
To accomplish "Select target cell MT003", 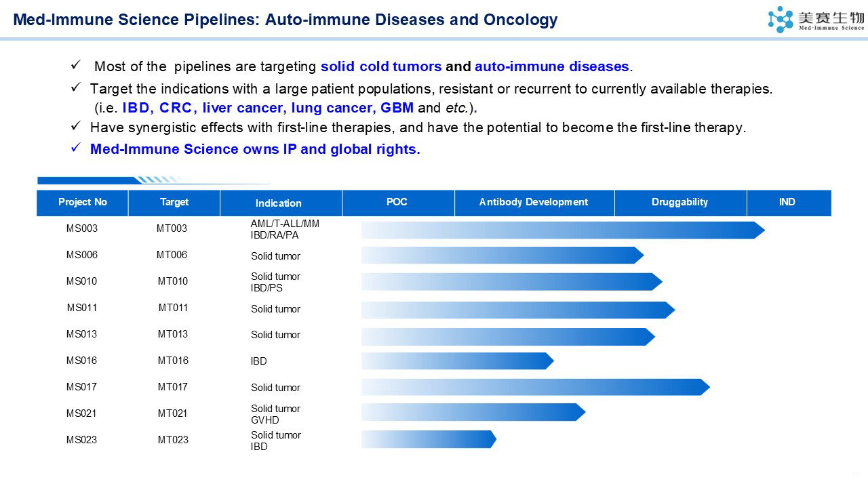I will (x=172, y=228).
